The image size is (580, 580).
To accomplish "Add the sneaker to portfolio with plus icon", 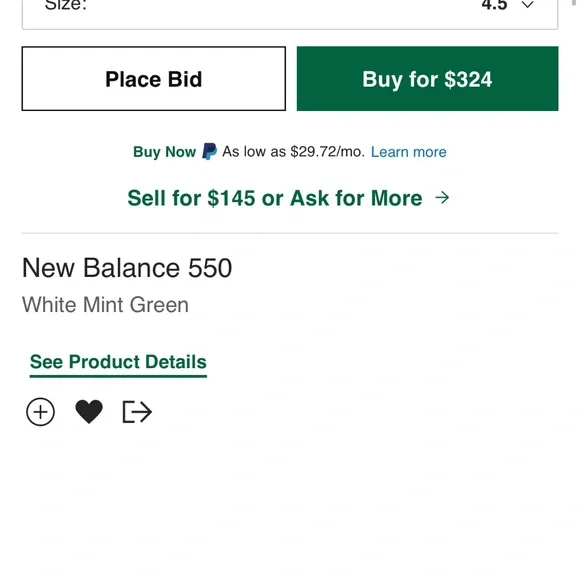I will [40, 412].
